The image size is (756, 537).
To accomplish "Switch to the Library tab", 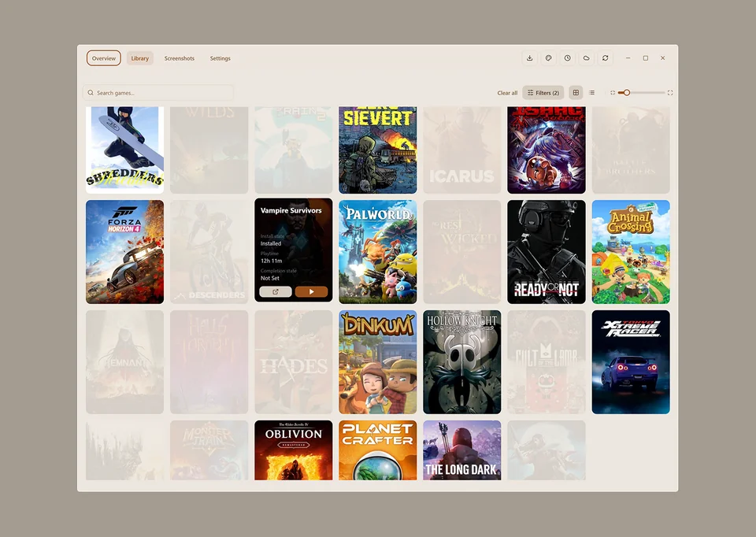I will tap(140, 58).
